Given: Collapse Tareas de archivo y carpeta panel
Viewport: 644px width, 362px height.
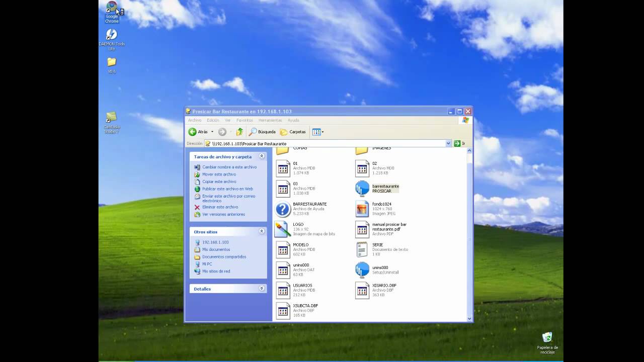Looking at the screenshot, I should pos(262,156).
